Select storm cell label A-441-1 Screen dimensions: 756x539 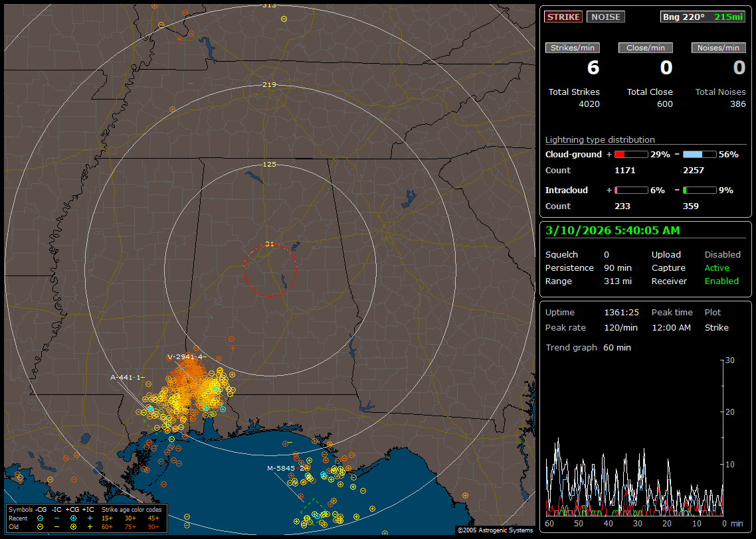click(x=127, y=377)
